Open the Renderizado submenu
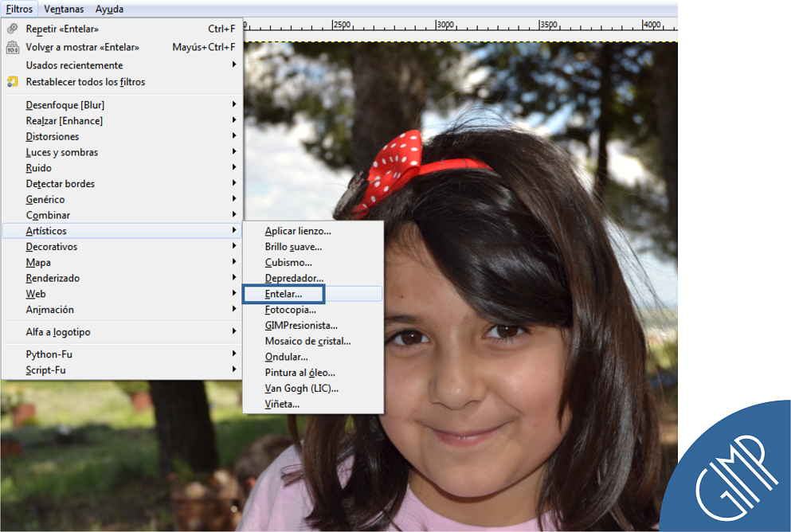The image size is (791, 532). coord(121,278)
